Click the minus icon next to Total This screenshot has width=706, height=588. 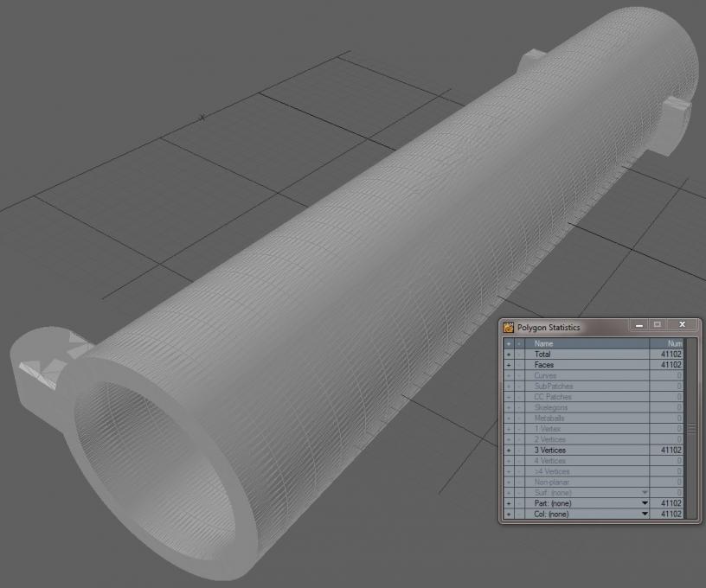(519, 355)
